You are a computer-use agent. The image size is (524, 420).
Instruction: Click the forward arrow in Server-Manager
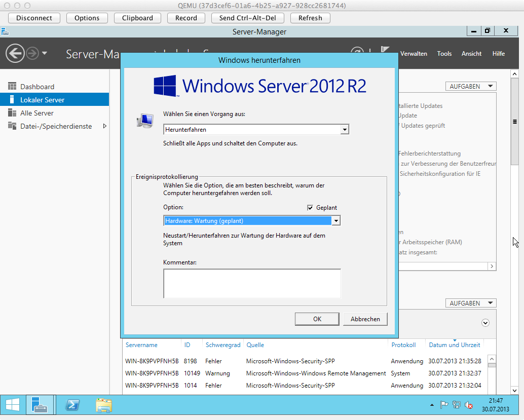pyautogui.click(x=32, y=54)
